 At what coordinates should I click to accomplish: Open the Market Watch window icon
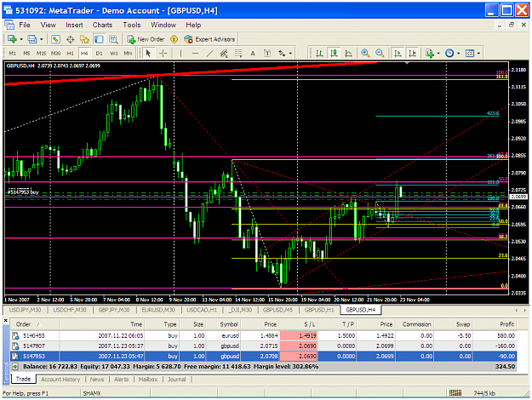[55, 39]
